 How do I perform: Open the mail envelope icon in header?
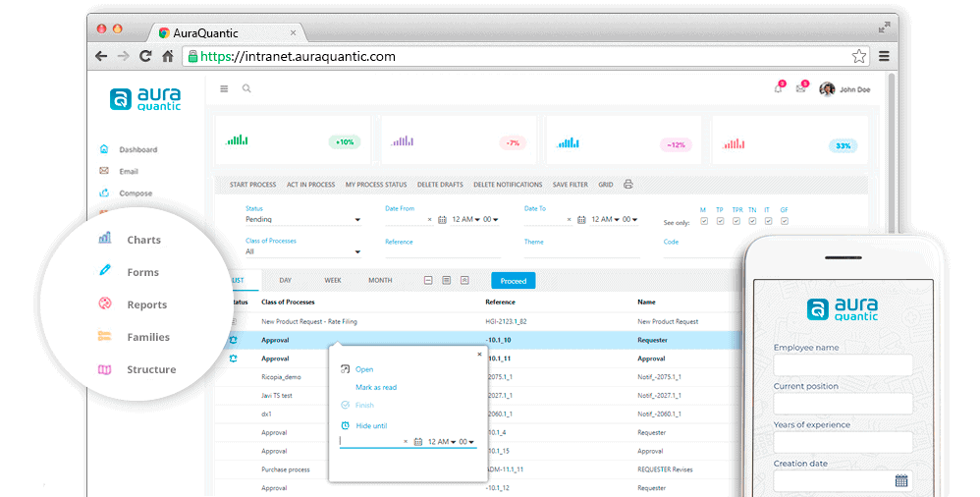coord(801,89)
